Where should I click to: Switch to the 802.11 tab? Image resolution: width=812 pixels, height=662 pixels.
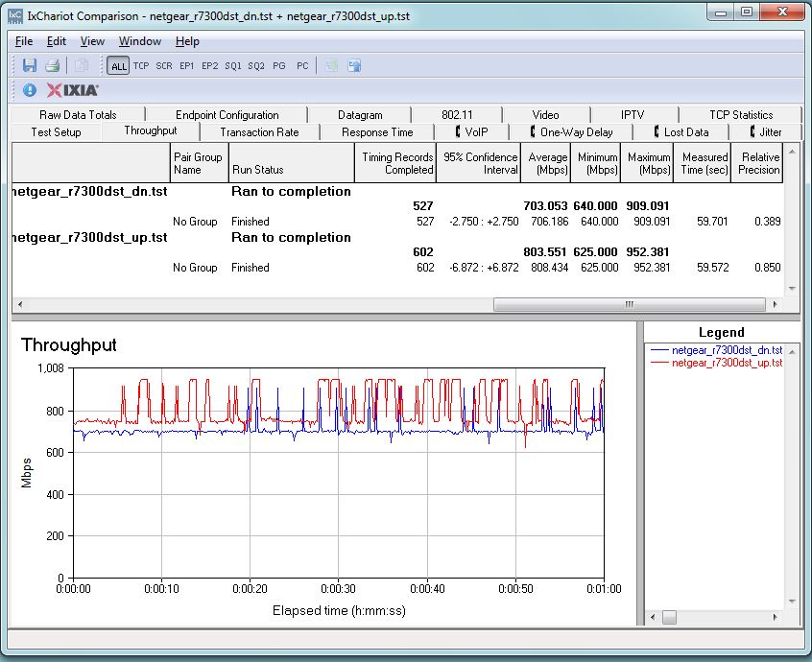tap(457, 115)
